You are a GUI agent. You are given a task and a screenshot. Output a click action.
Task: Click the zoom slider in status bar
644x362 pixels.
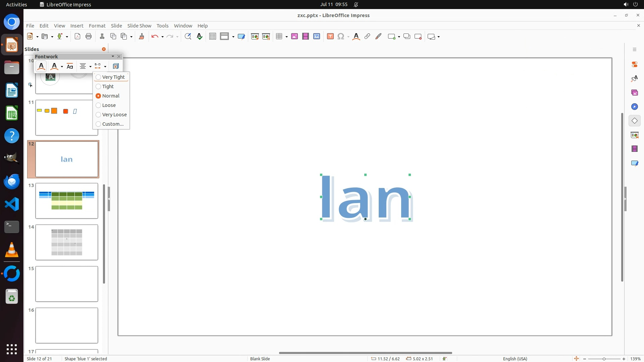coord(604,359)
